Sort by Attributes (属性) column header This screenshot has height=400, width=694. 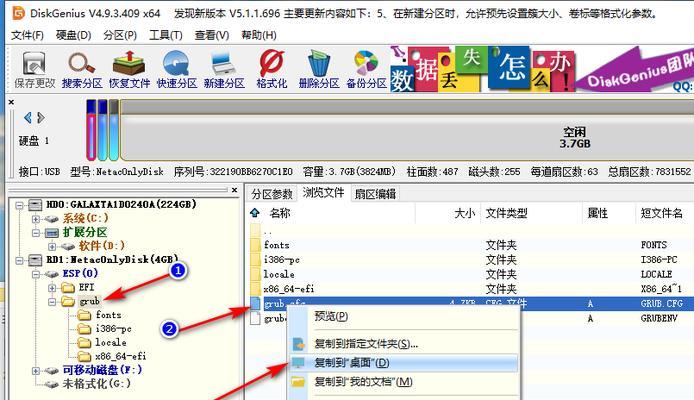[598, 213]
